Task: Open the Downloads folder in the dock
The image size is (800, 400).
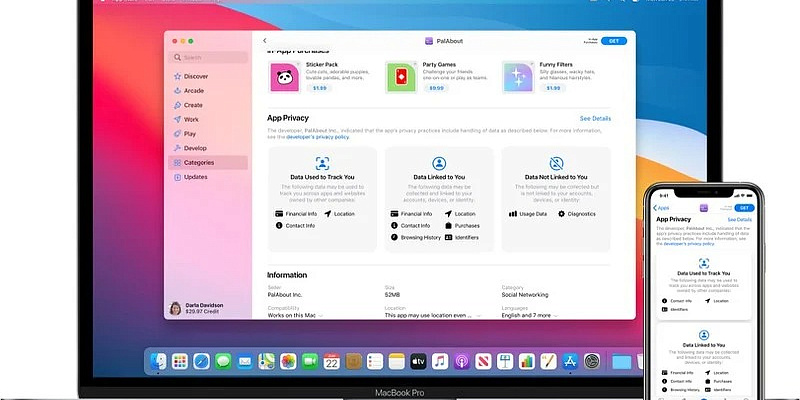Action: tap(621, 362)
